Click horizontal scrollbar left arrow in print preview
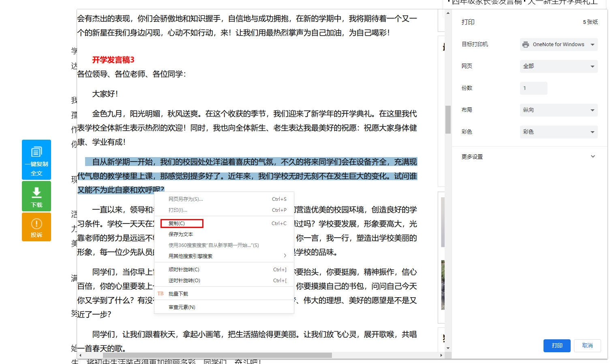 pyautogui.click(x=80, y=355)
